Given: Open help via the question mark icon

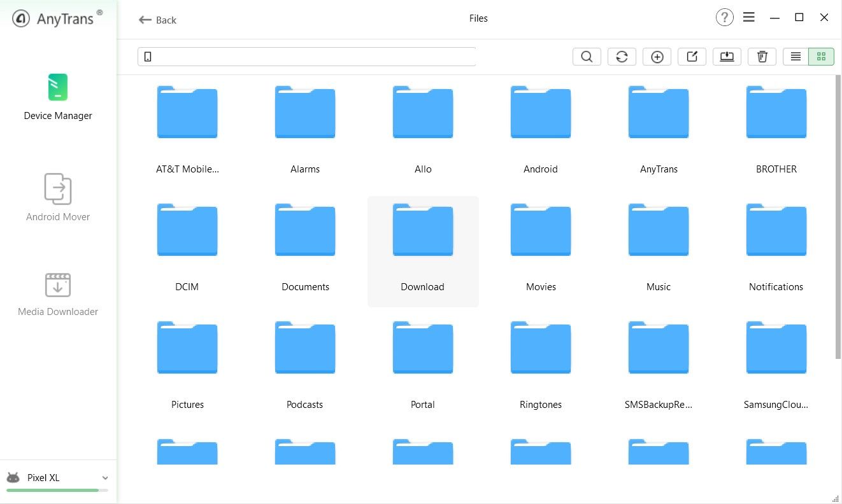Looking at the screenshot, I should [x=724, y=17].
